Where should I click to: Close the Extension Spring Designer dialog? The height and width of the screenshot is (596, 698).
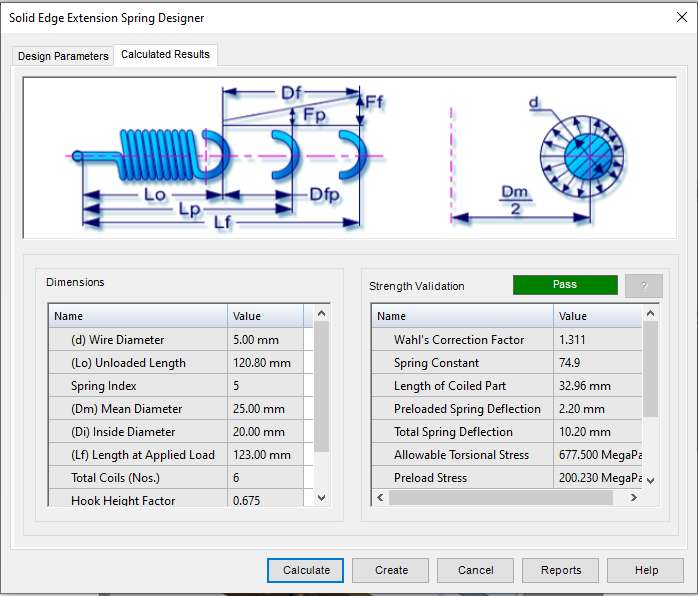coord(682,17)
